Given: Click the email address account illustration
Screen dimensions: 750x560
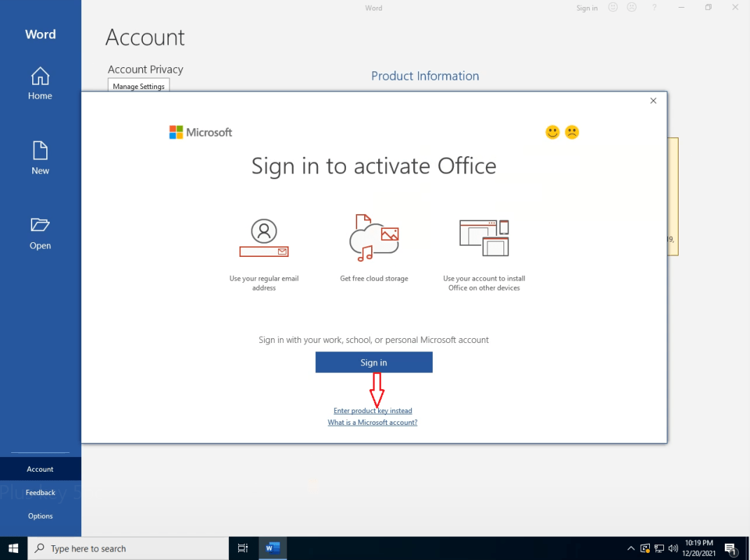Looking at the screenshot, I should (264, 238).
